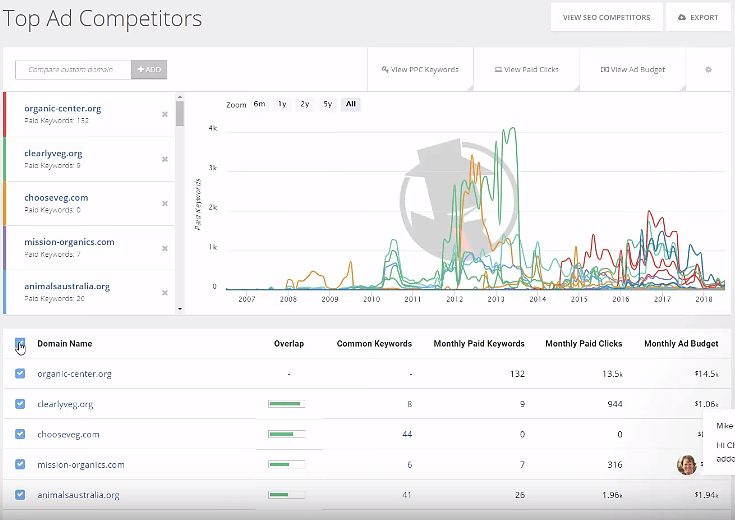735x520 pixels.
Task: Click up arrow of domain list scrollbar
Action: point(180,98)
